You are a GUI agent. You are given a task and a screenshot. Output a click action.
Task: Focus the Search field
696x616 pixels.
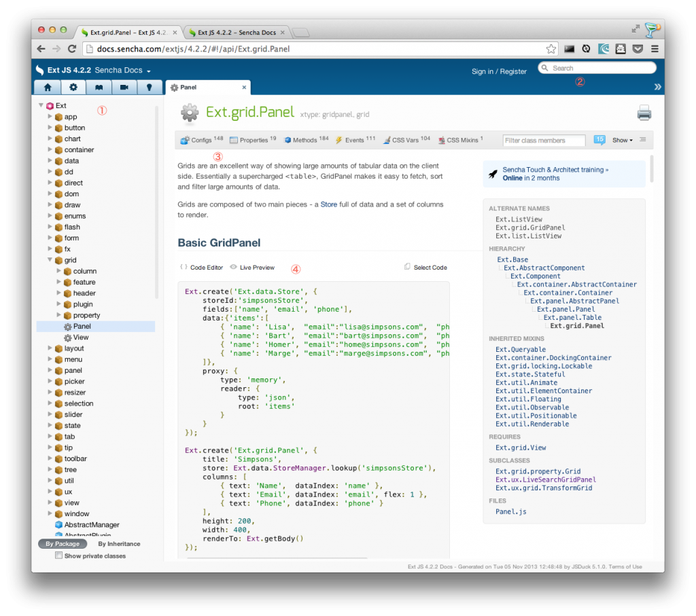pos(597,68)
